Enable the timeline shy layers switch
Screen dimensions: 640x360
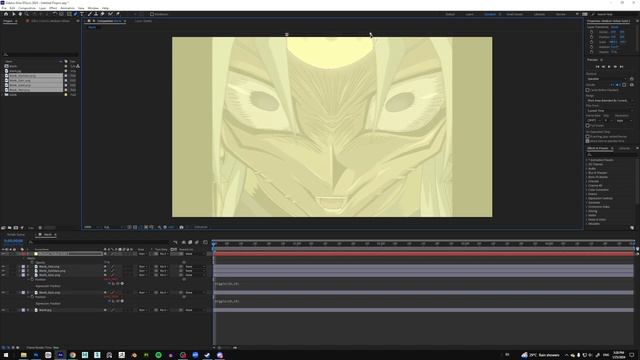184,242
